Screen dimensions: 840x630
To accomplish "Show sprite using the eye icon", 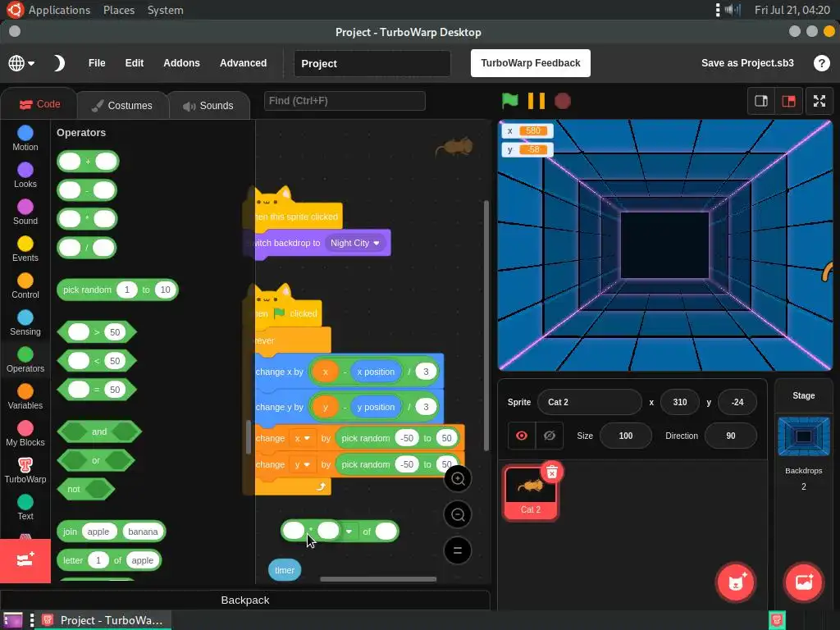I will click(521, 436).
